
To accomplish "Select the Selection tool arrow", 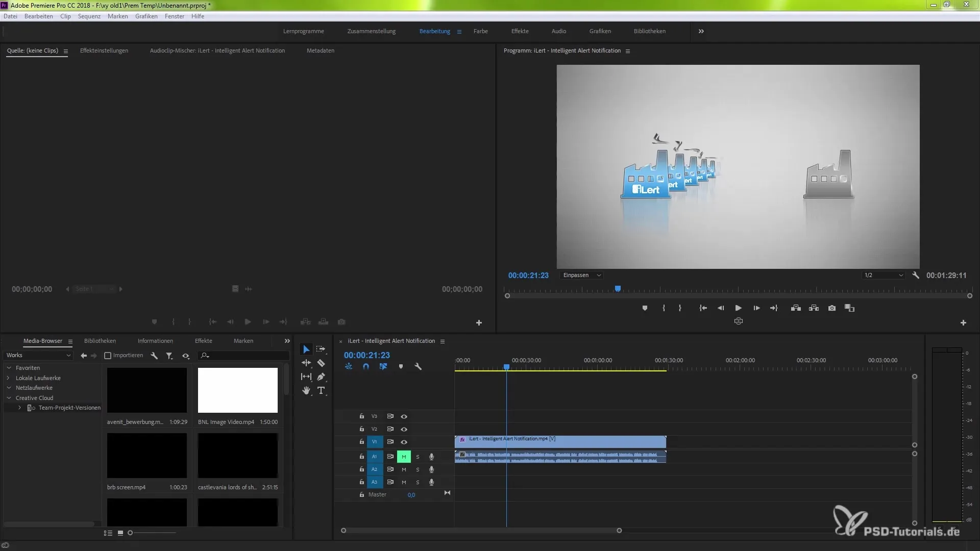I will [306, 349].
